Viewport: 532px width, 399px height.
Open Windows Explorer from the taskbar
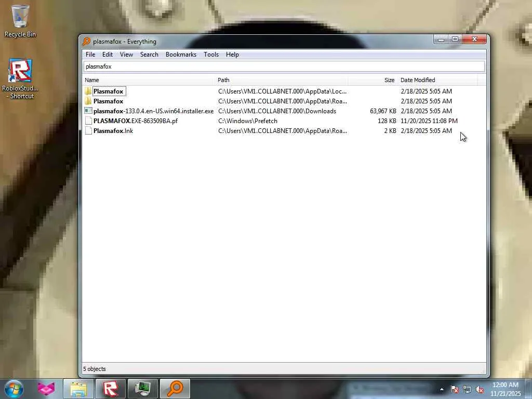coord(79,389)
